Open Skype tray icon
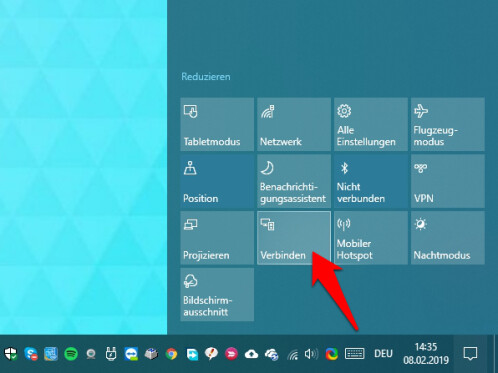Viewport: 498px width, 373px height. click(31, 354)
